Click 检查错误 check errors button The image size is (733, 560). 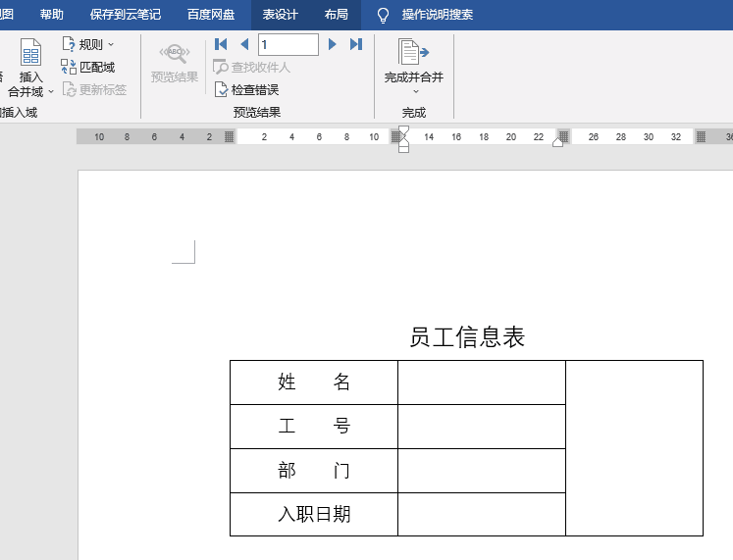pyautogui.click(x=246, y=89)
